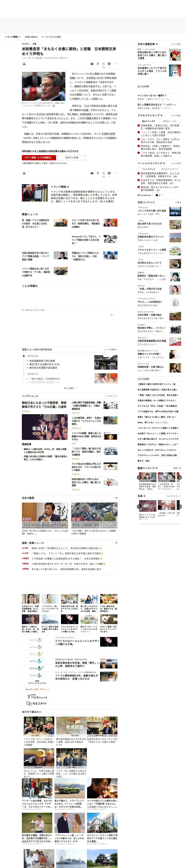Image resolution: width=186 pixels, height=868 pixels.
Task: Switch to 昨日のトップ5 tab
Action: pyautogui.click(x=170, y=121)
